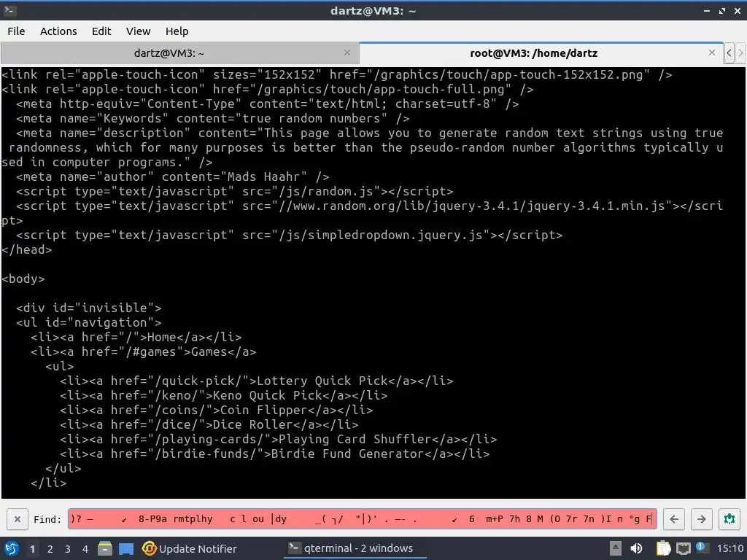Click into the Find search field
Image resolution: width=747 pixels, height=560 pixels.
coord(362,519)
